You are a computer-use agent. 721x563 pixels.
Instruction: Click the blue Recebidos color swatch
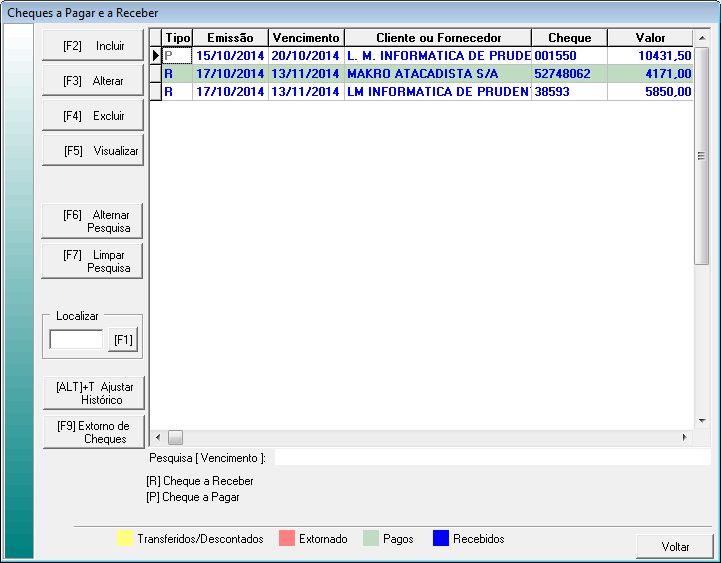click(440, 539)
